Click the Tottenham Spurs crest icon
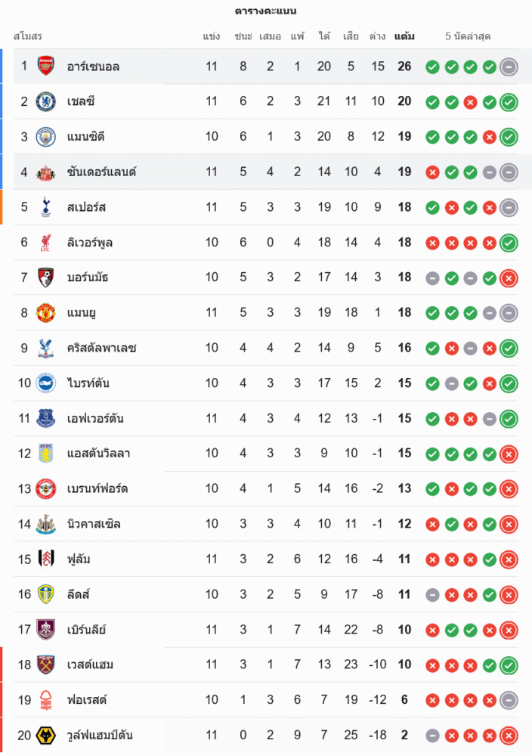Image resolution: width=532 pixels, height=756 pixels. (46, 207)
